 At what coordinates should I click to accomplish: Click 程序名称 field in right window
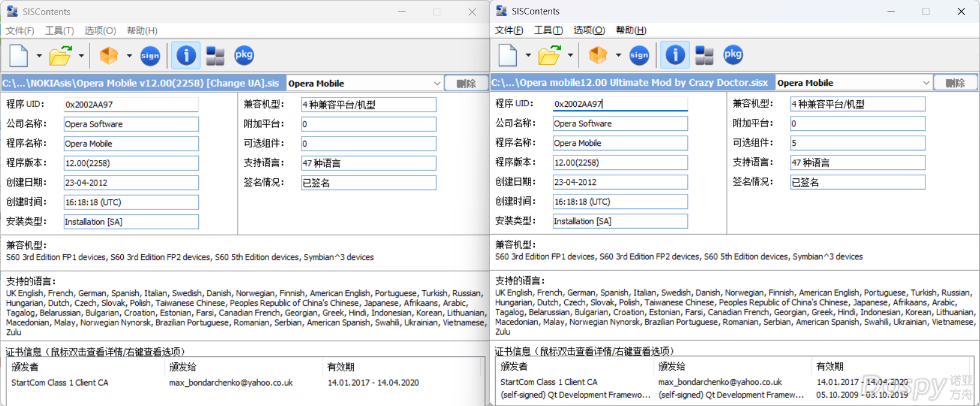pyautogui.click(x=620, y=143)
